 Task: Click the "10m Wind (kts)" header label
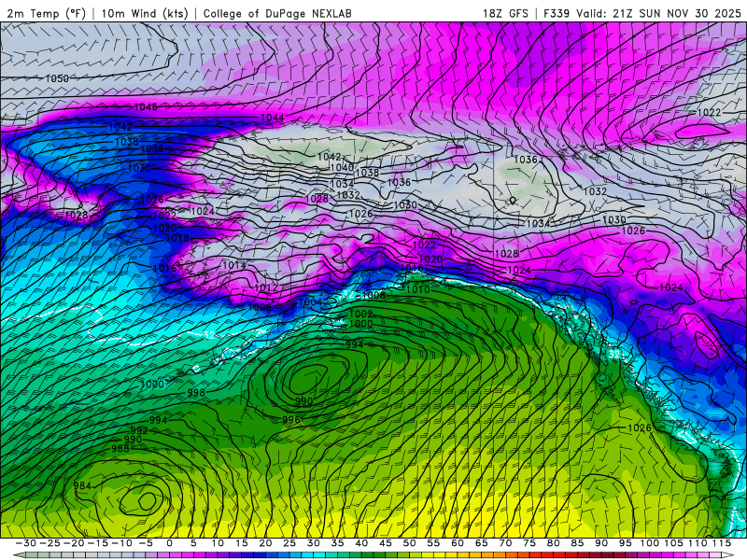(x=145, y=13)
